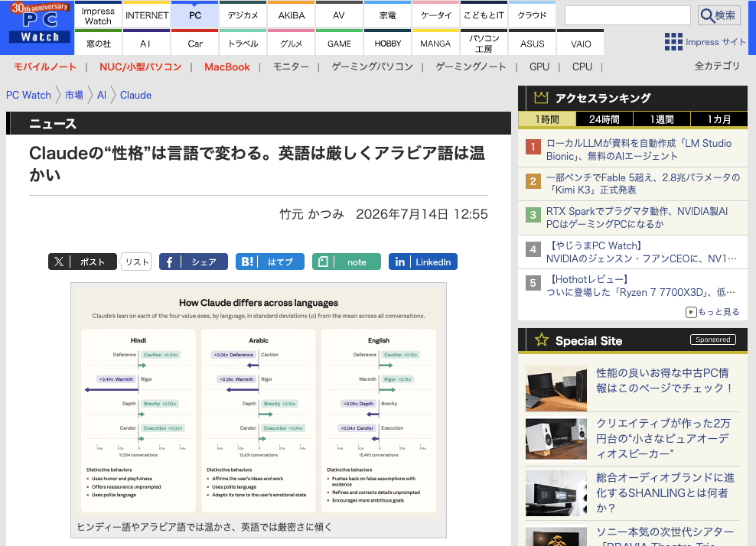Image resolution: width=756 pixels, height=546 pixels.
Task: Open the GAME section
Action: tap(339, 44)
